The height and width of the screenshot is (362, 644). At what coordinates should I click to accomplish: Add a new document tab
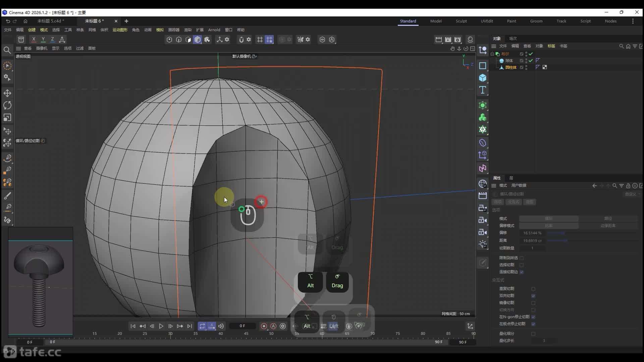pyautogui.click(x=126, y=21)
